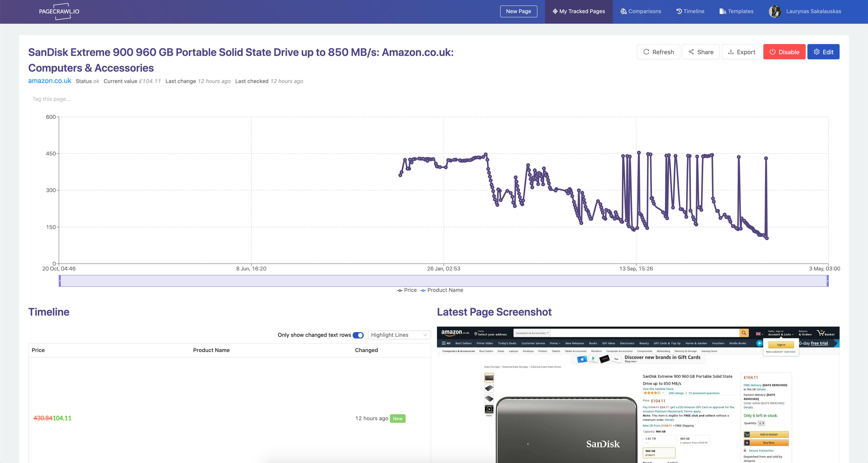Grab the left handle of the chart range slider
Viewport: 868px width, 463px height.
[60, 281]
